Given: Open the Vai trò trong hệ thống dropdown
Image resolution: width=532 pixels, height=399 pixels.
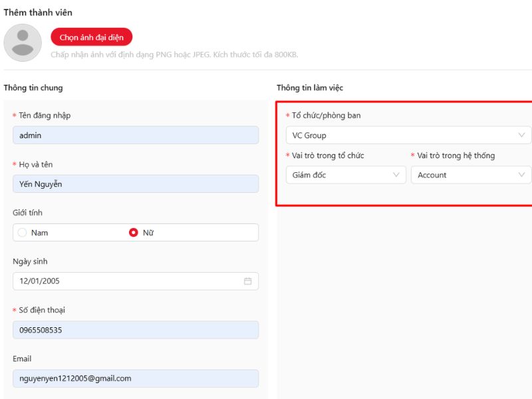Looking at the screenshot, I should pyautogui.click(x=464, y=175).
